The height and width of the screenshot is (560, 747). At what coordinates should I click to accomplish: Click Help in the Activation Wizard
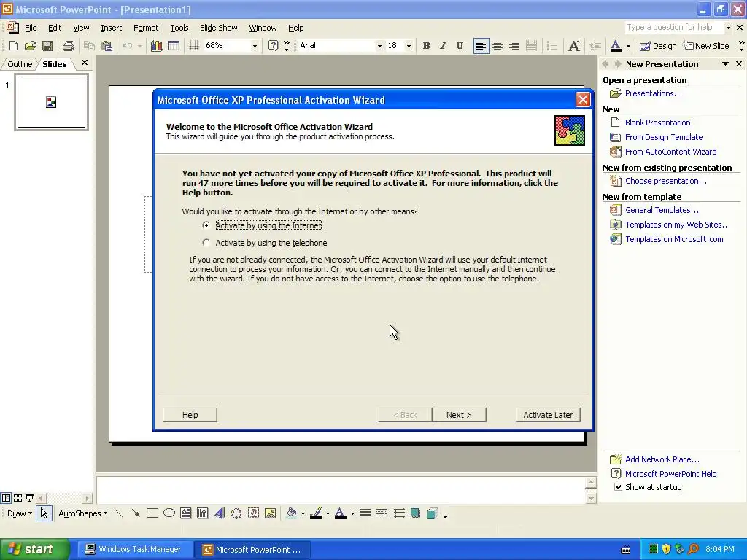pos(190,415)
